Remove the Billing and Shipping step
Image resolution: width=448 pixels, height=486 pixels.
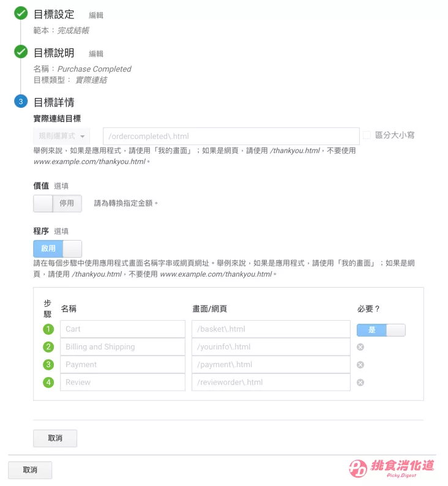pos(360,347)
